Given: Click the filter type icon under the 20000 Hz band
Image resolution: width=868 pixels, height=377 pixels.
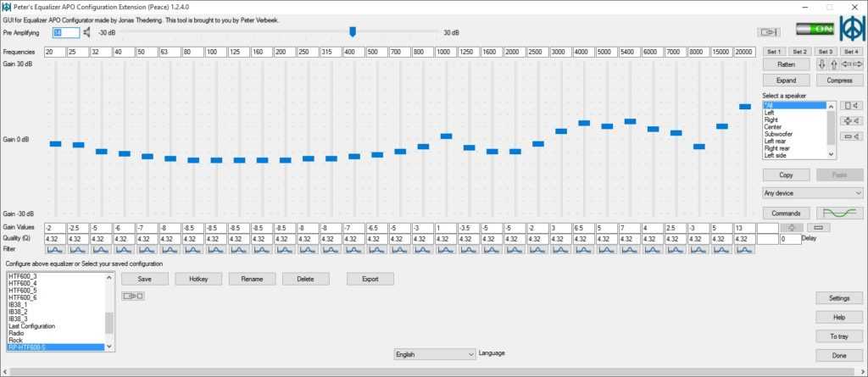Looking at the screenshot, I should (744, 250).
